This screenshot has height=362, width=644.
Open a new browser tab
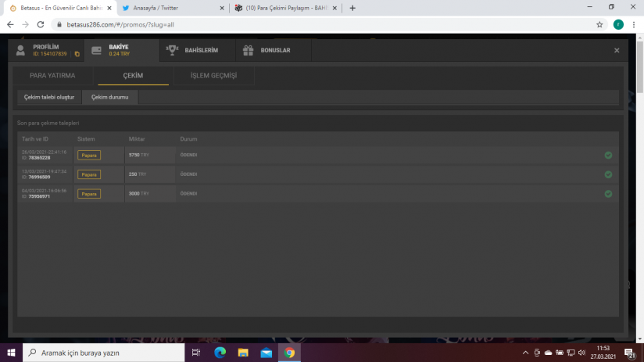pos(352,8)
